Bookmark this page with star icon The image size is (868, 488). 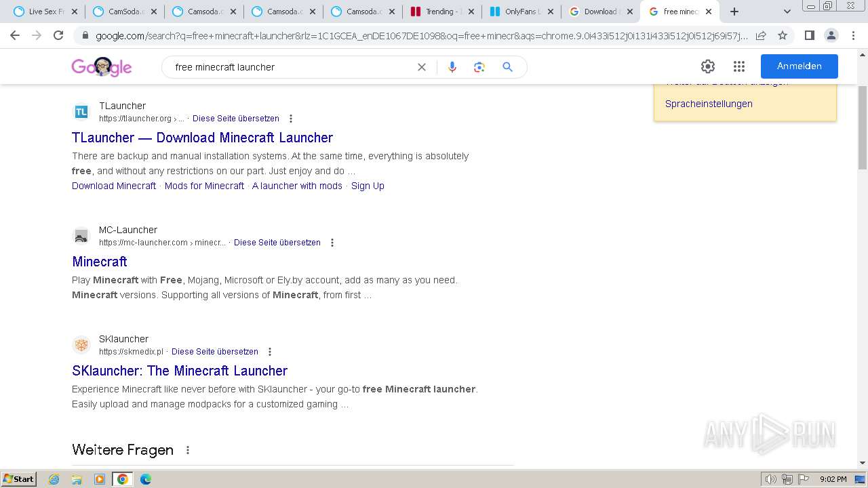coord(783,35)
